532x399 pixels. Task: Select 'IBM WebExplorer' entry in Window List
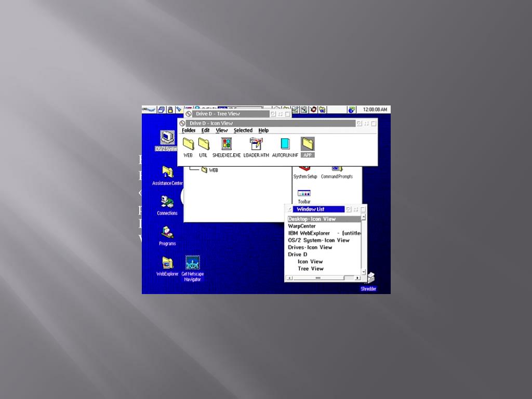(324, 233)
